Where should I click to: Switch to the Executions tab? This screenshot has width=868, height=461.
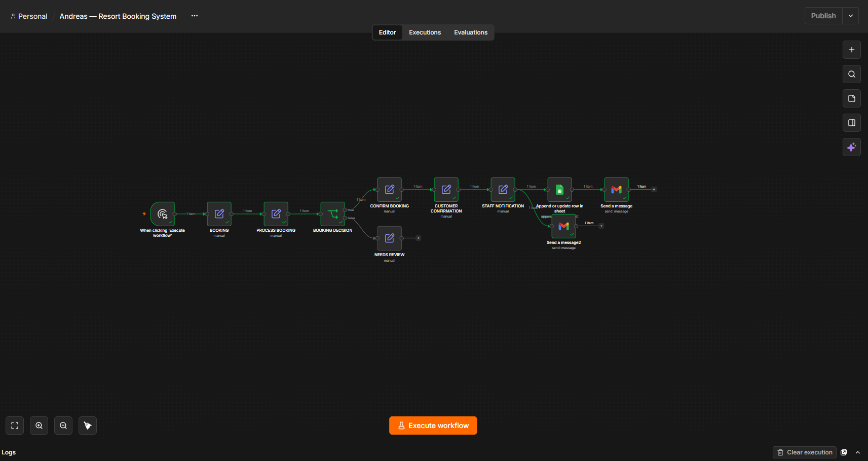[x=425, y=32]
